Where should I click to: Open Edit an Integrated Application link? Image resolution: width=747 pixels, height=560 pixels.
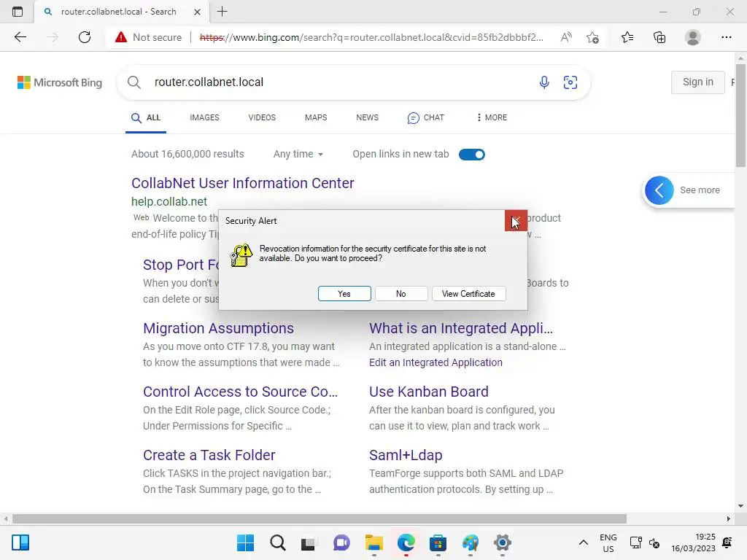tap(436, 363)
